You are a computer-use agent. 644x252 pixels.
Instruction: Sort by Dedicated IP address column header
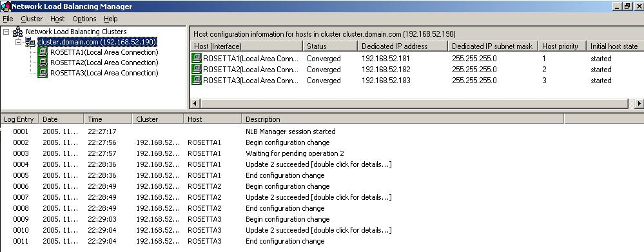pos(402,46)
